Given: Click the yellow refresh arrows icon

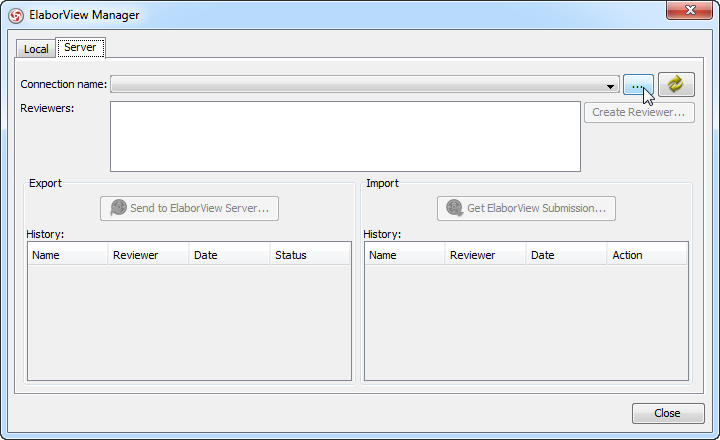Looking at the screenshot, I should [x=676, y=84].
